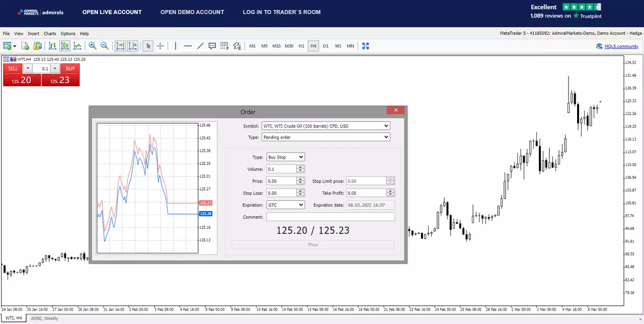Open GTC Expiration dropdown
Viewport: 644px width, 324px height.
coord(285,205)
